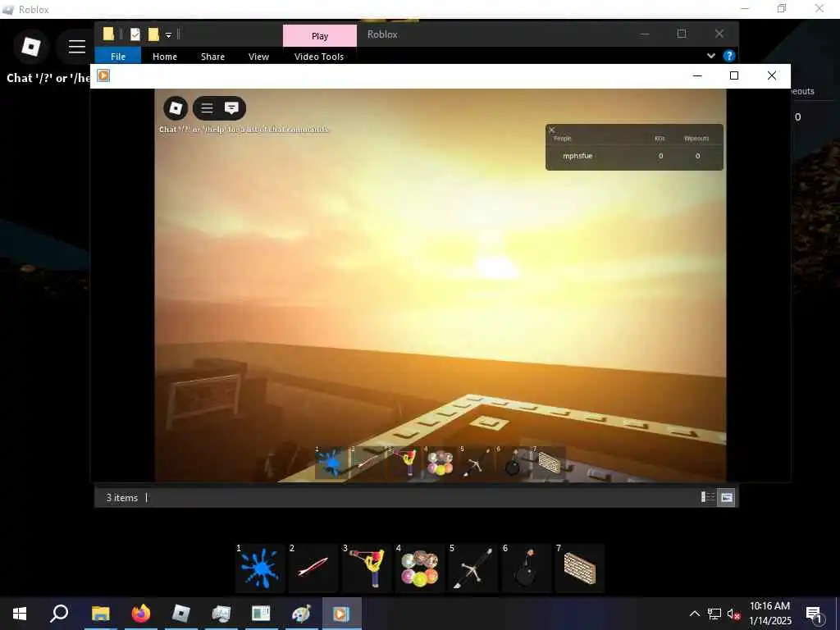This screenshot has height=630, width=840.
Task: Open the Video Tools ribbon tab
Action: coord(319,57)
